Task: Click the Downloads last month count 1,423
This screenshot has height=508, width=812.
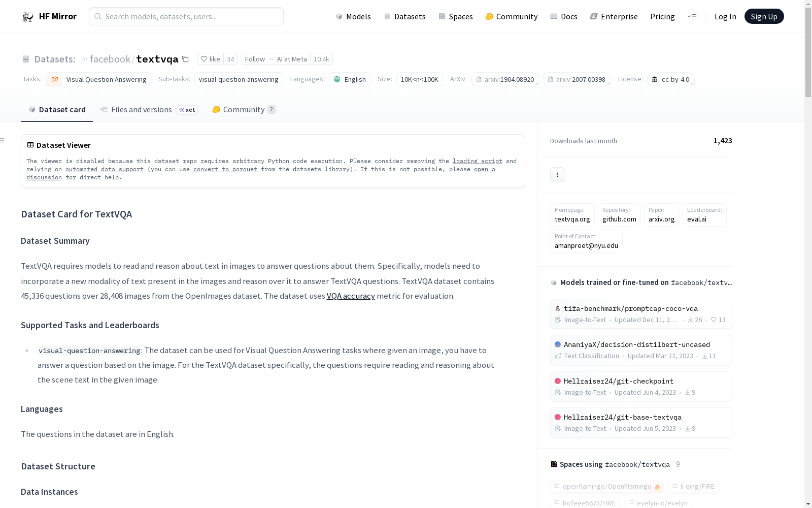Action: tap(723, 141)
